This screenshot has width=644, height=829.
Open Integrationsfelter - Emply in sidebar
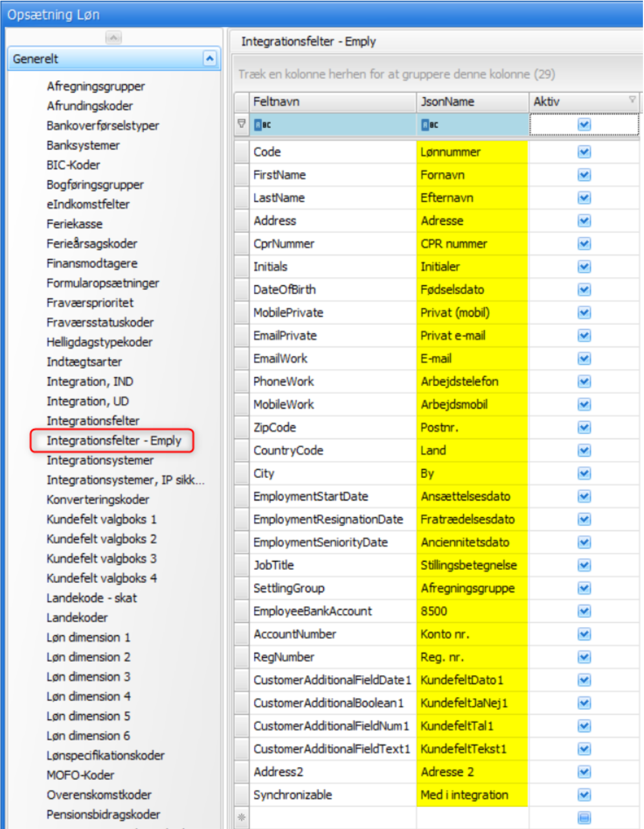114,441
